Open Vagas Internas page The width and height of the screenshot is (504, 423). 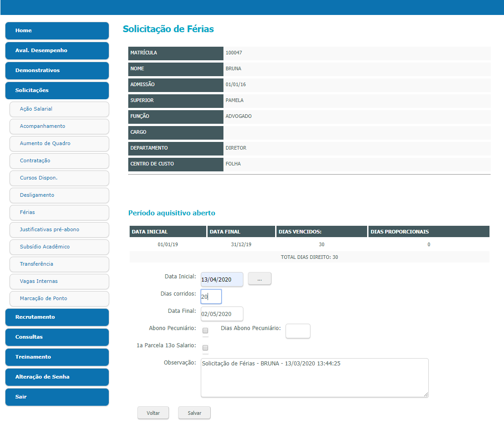[x=59, y=281]
